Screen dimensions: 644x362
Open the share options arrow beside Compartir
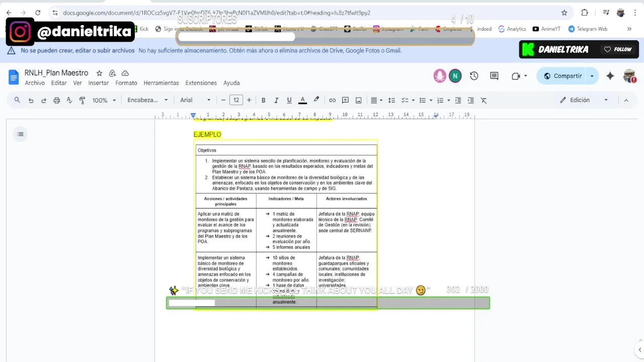coord(592,76)
